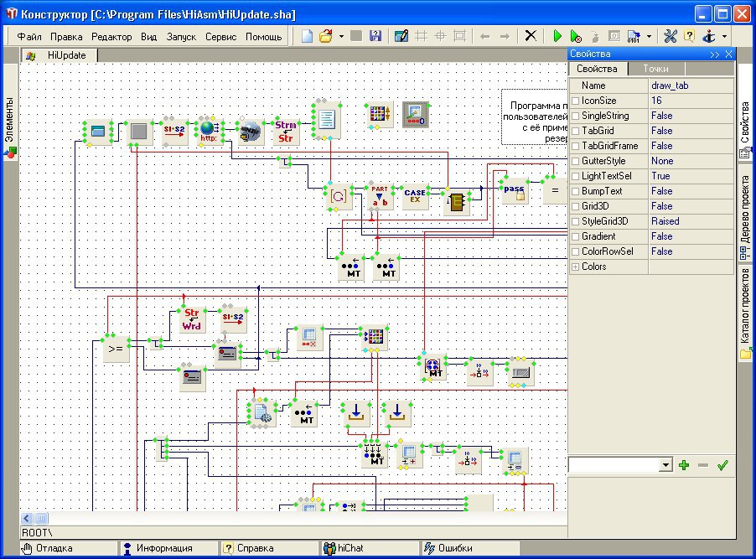This screenshot has height=559, width=756.
Task: Select the PART a b element
Action: (380, 196)
